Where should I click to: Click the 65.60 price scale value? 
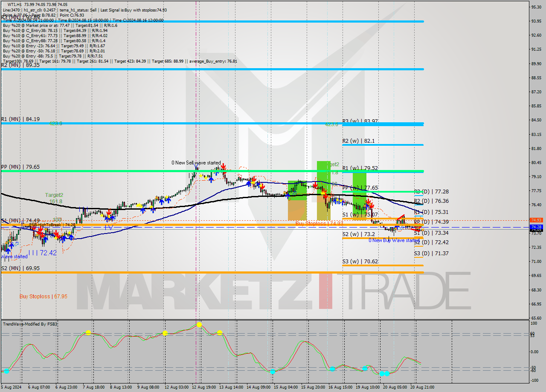pos(536,318)
